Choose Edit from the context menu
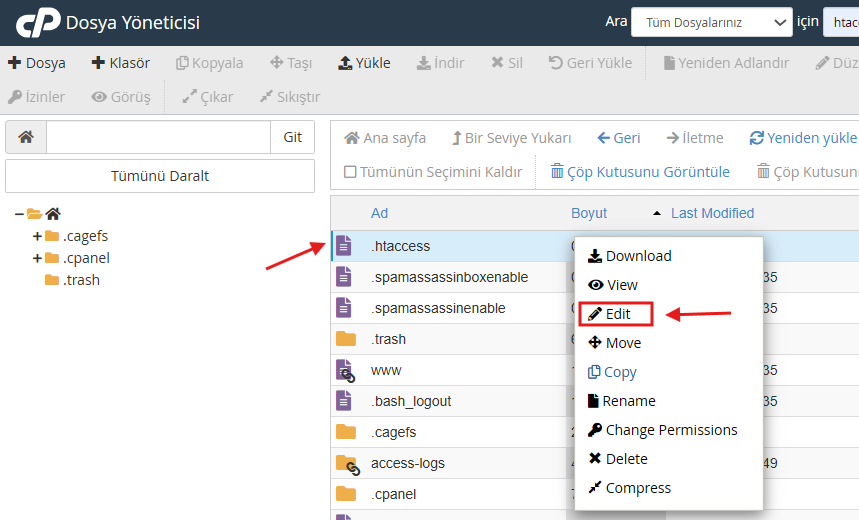The image size is (859, 520). (617, 314)
